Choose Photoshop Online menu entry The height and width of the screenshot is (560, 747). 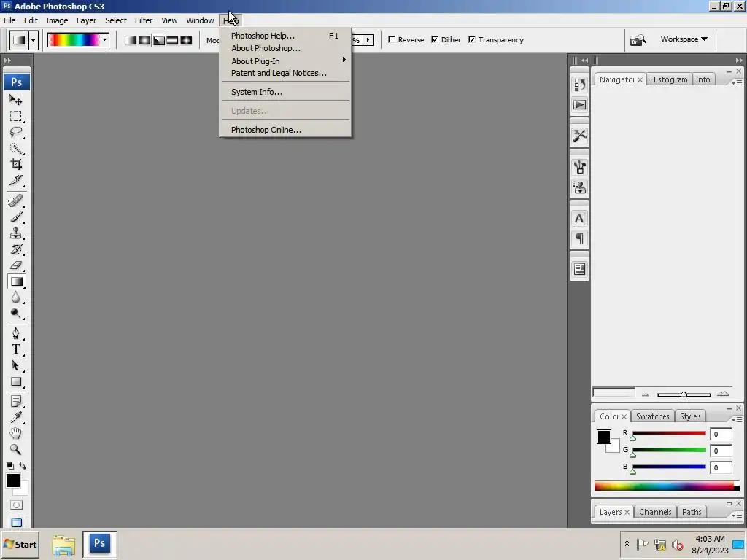[286, 130]
